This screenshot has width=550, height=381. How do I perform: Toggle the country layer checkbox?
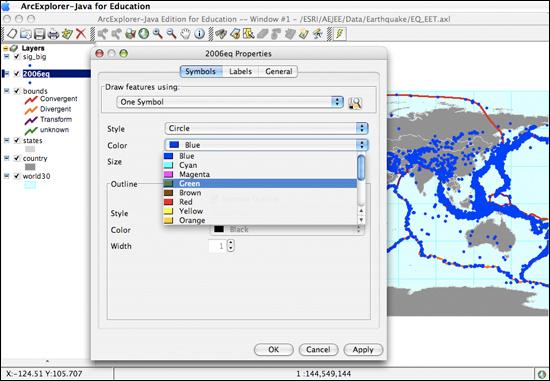coord(16,158)
